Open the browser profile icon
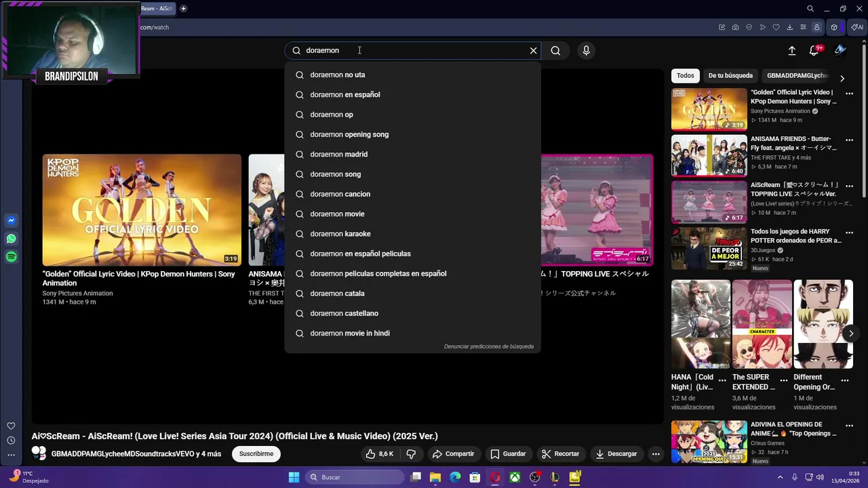 (816, 27)
